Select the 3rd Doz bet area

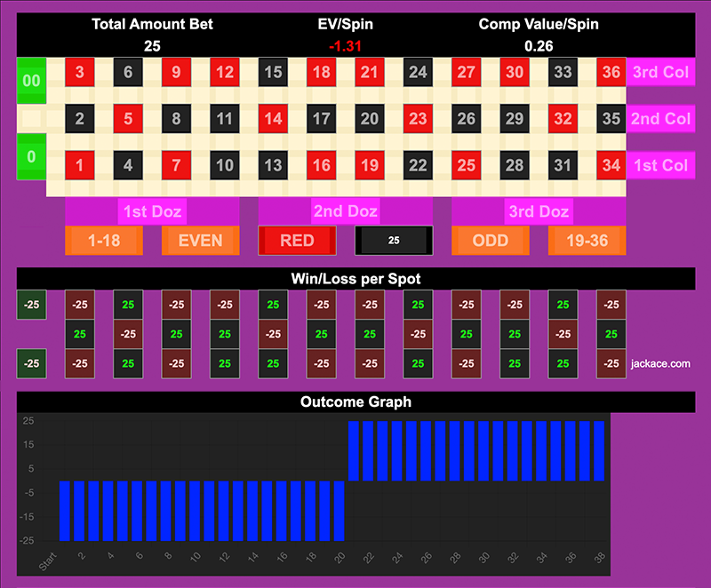tap(539, 211)
